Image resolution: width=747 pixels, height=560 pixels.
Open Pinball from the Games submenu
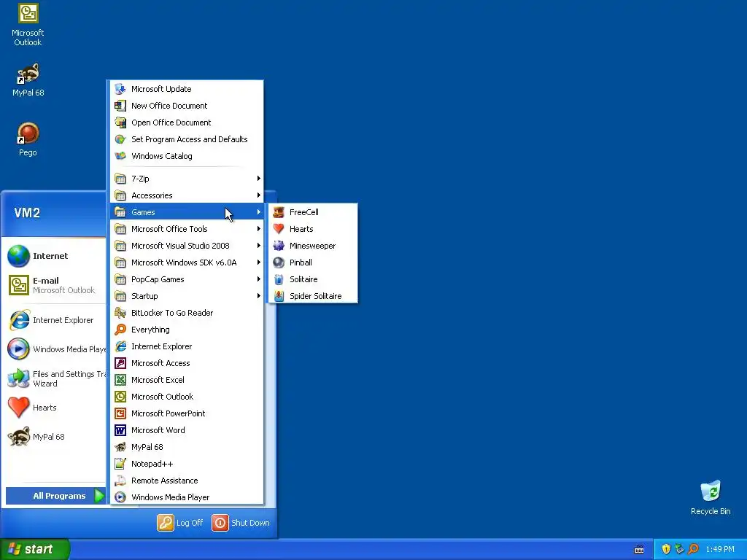tap(313, 262)
